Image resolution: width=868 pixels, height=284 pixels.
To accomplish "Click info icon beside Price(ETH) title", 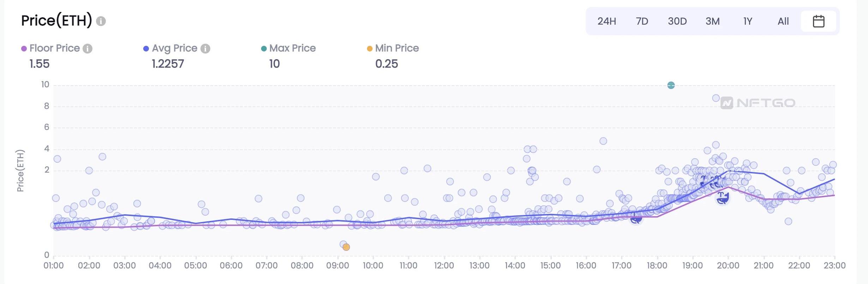I will coord(101,21).
